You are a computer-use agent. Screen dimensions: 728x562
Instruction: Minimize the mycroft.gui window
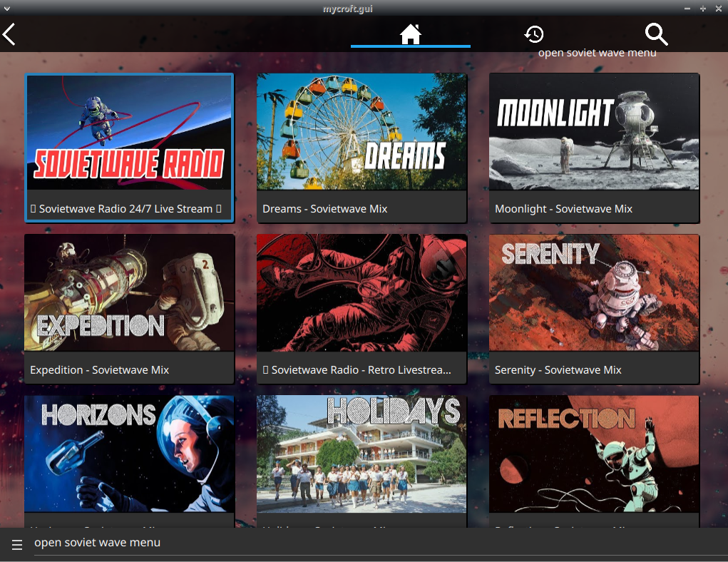687,9
